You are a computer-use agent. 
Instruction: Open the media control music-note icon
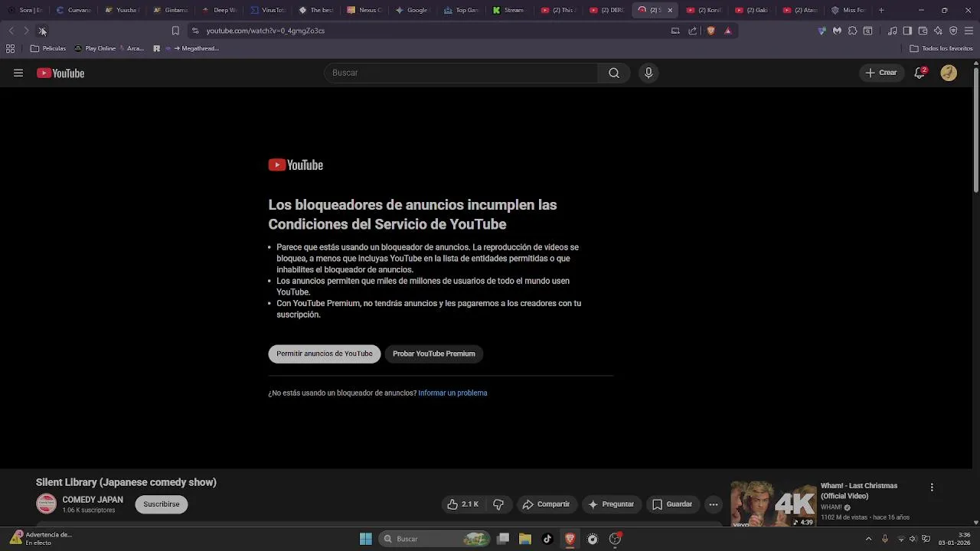[893, 31]
